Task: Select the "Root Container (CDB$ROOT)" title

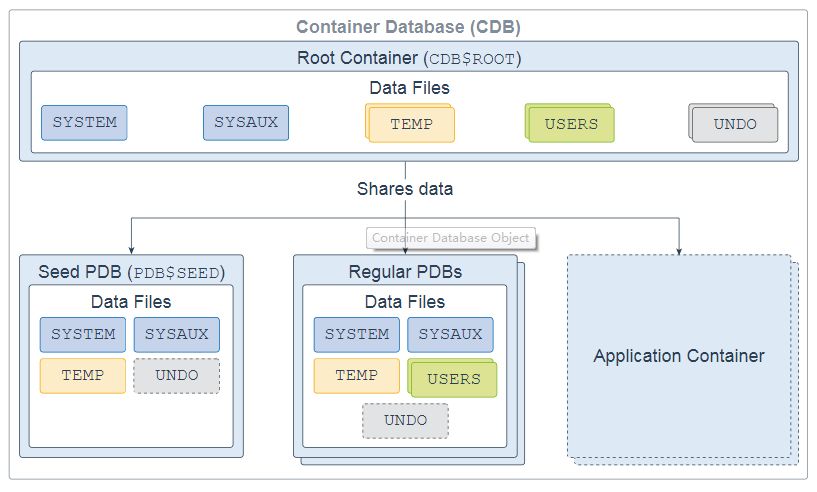Action: coord(408,58)
